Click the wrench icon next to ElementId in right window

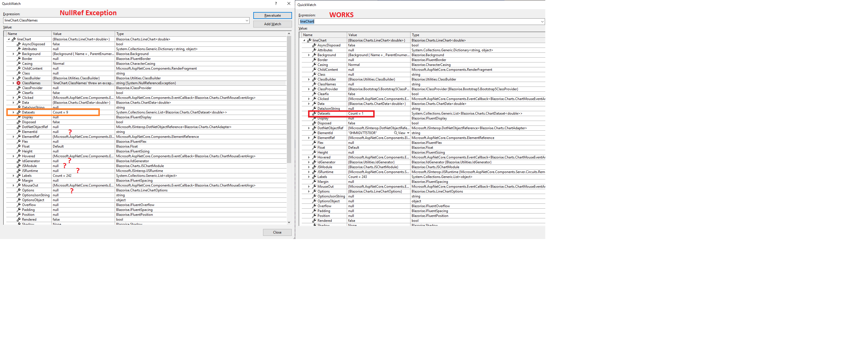[314, 133]
